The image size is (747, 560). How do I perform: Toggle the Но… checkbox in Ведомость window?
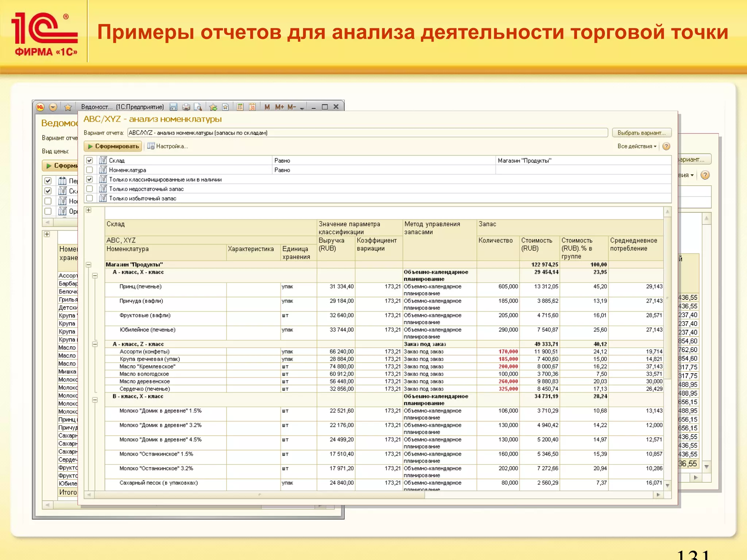pyautogui.click(x=48, y=201)
